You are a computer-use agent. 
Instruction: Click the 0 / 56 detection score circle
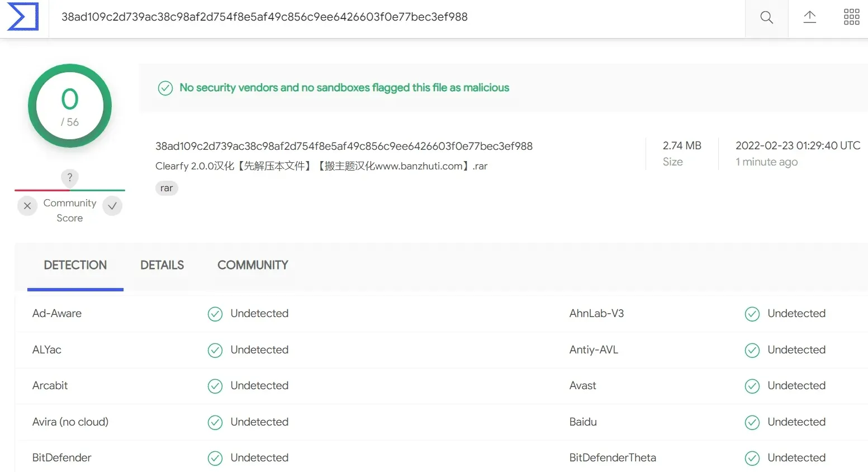(70, 106)
